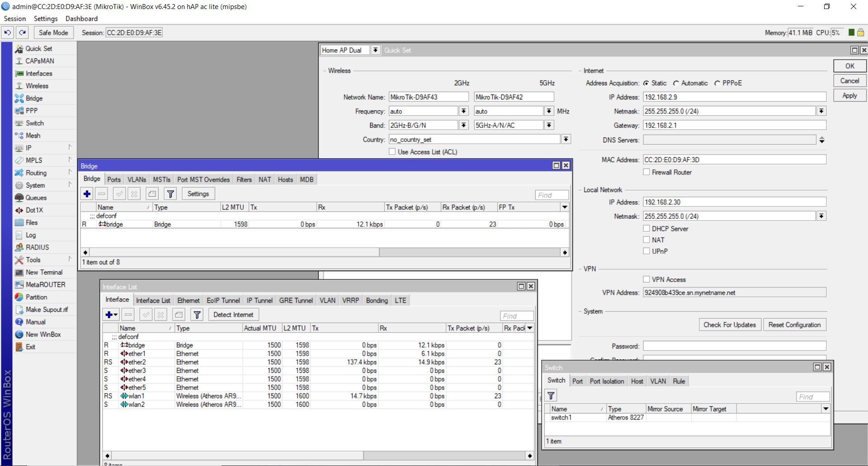Click the Gateway input field
The height and width of the screenshot is (466, 868).
[x=734, y=125]
